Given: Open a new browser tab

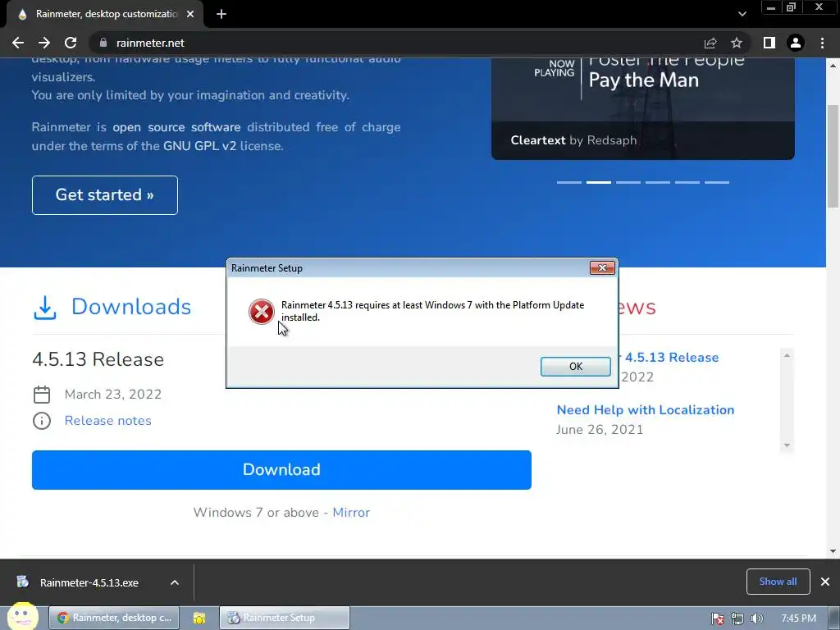Looking at the screenshot, I should click(221, 14).
